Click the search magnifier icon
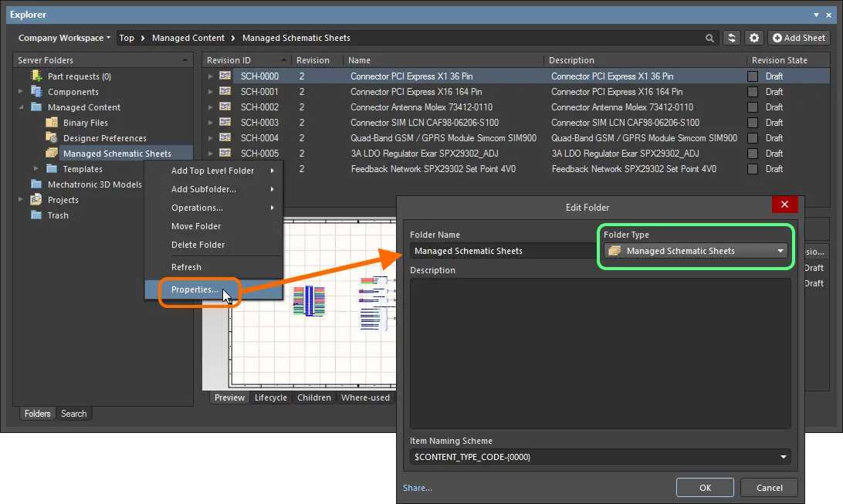The width and height of the screenshot is (843, 504). [709, 38]
